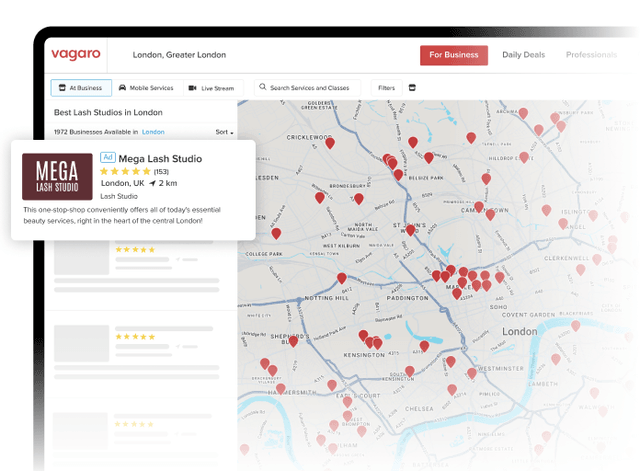Click the video camera icon on Live Stream

[x=193, y=88]
